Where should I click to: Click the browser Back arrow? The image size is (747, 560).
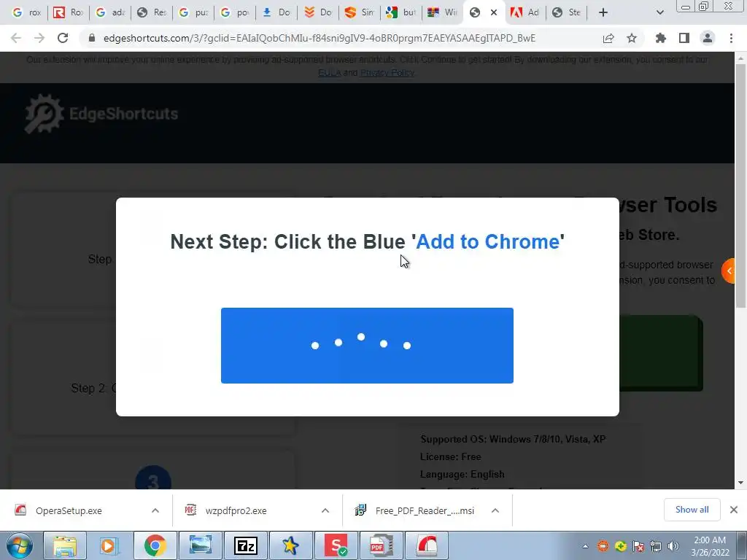(x=16, y=38)
